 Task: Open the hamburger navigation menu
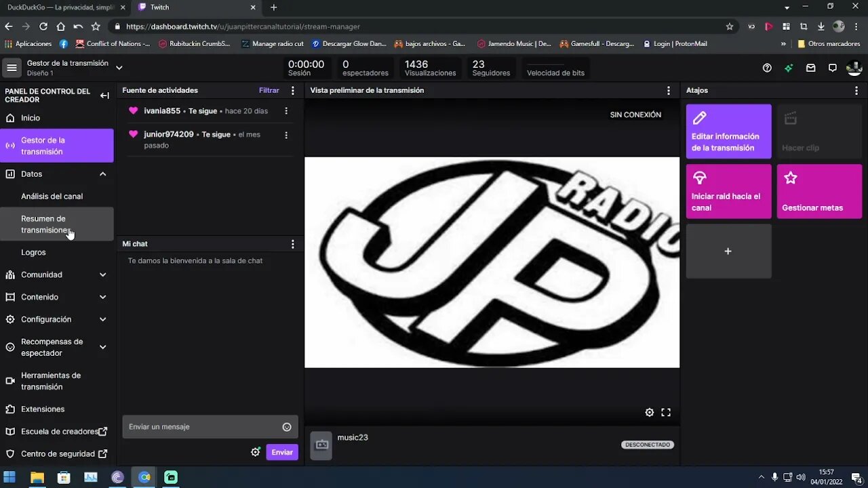click(x=12, y=68)
